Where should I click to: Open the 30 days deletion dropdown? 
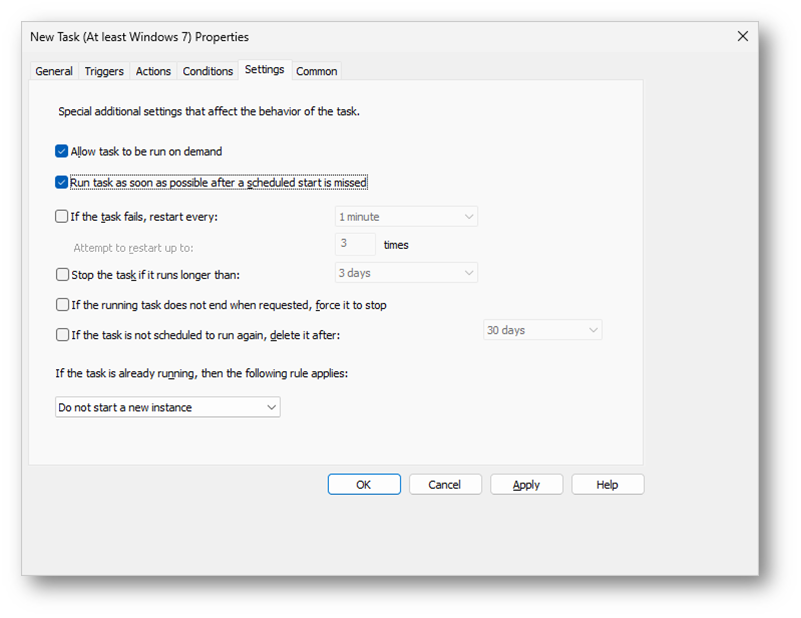[x=543, y=330]
